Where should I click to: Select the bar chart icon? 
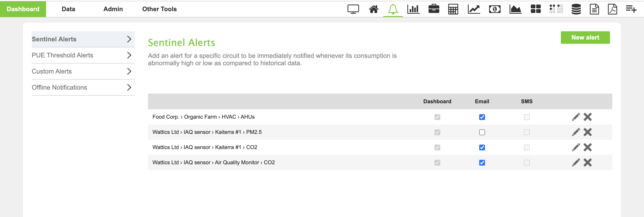coord(413,9)
